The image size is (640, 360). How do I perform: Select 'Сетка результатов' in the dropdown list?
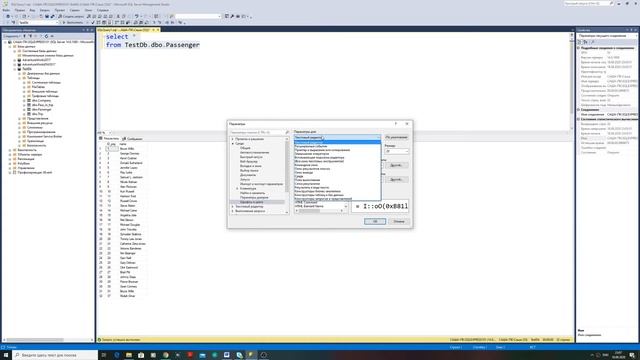(307, 184)
